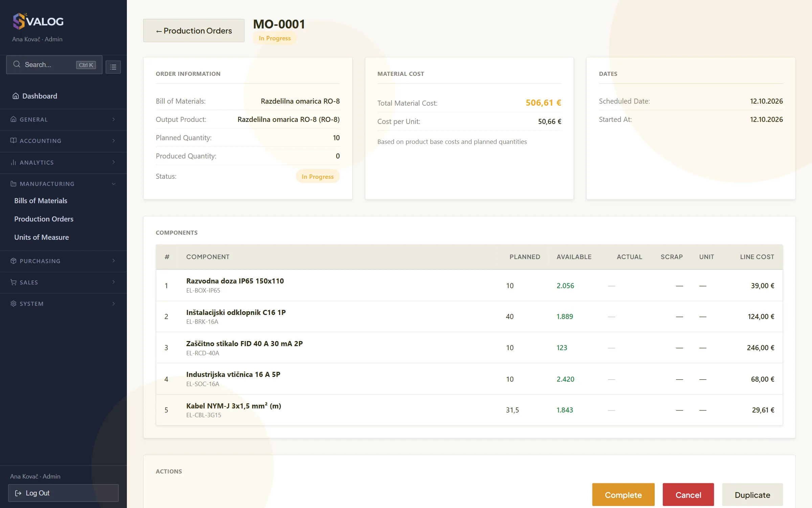812x508 pixels.
Task: Open Production Orders in sidebar
Action: point(44,219)
